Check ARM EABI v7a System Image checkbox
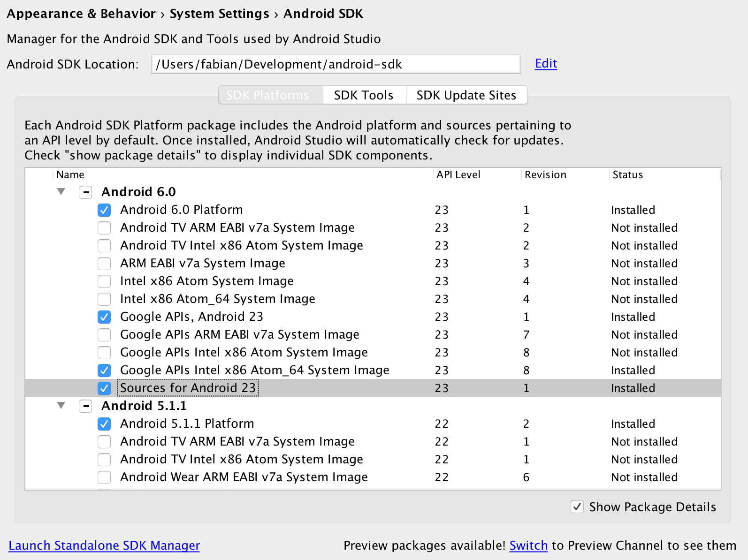748x560 pixels. pyautogui.click(x=104, y=264)
